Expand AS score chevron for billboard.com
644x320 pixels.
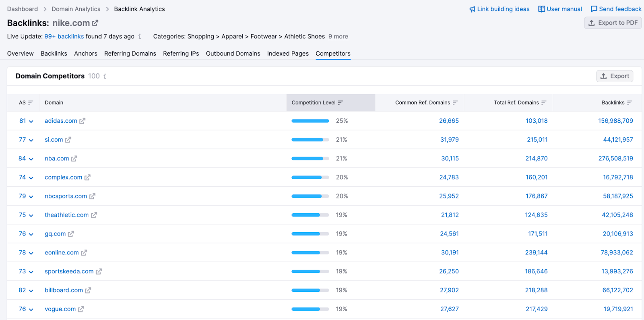31,291
